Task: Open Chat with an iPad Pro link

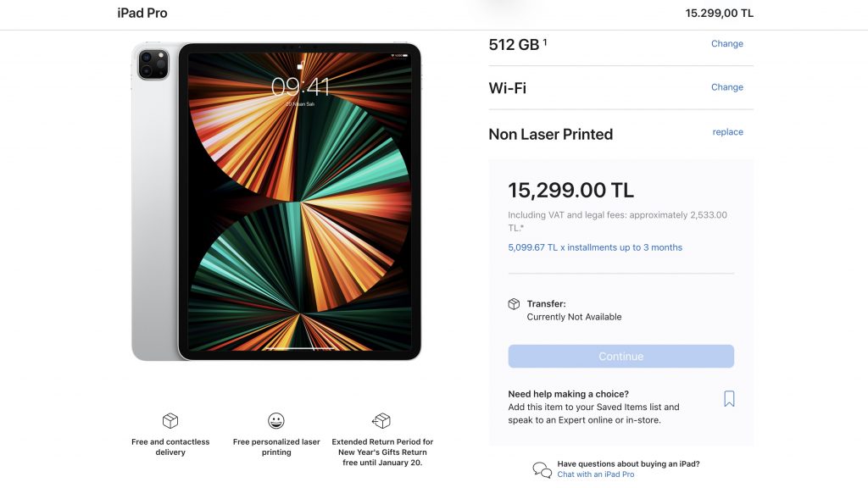Action: (x=595, y=474)
